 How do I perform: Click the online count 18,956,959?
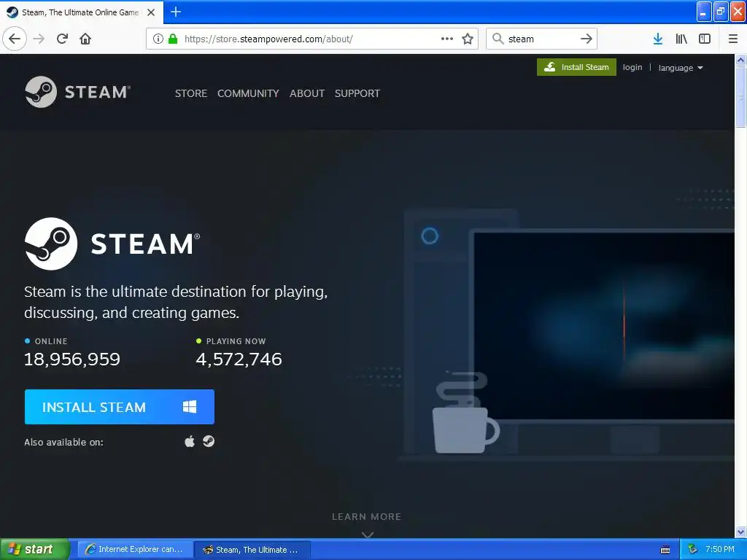[72, 359]
